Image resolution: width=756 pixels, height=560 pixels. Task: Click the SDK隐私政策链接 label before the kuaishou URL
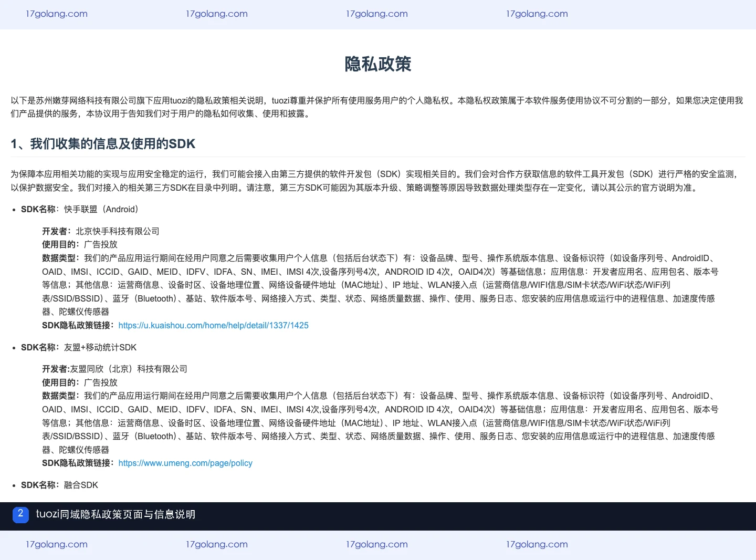78,325
